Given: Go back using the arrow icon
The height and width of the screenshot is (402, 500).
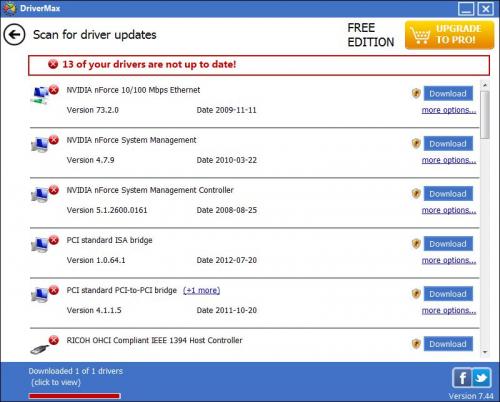Looking at the screenshot, I should click(14, 34).
